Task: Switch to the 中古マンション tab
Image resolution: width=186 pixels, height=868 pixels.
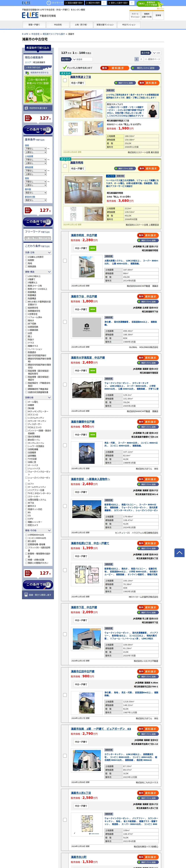Action: click(x=129, y=25)
